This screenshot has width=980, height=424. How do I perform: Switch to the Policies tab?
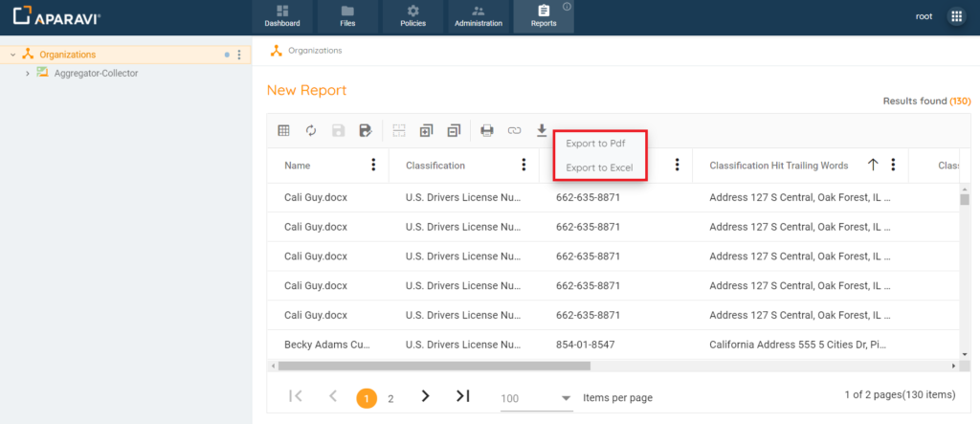click(x=413, y=17)
